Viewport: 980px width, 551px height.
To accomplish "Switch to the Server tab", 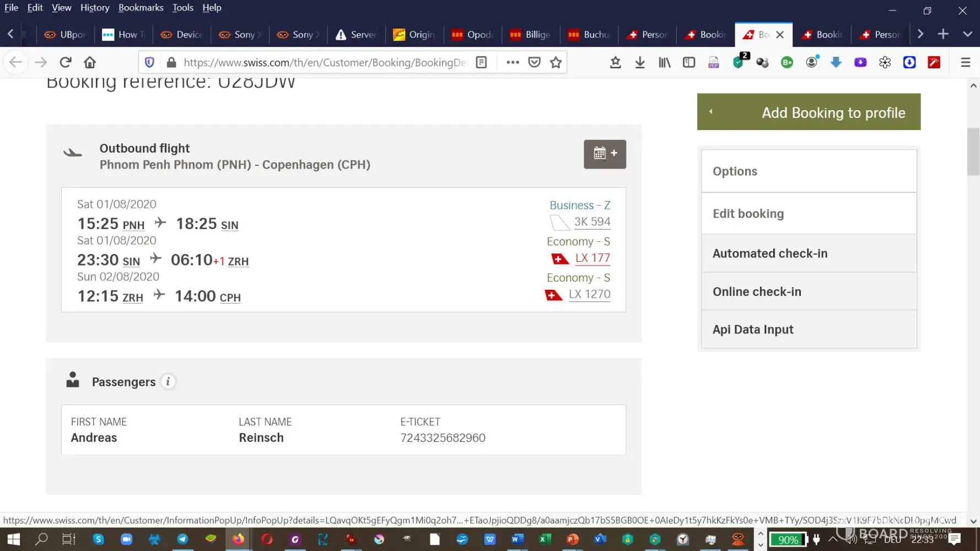I will pyautogui.click(x=356, y=34).
